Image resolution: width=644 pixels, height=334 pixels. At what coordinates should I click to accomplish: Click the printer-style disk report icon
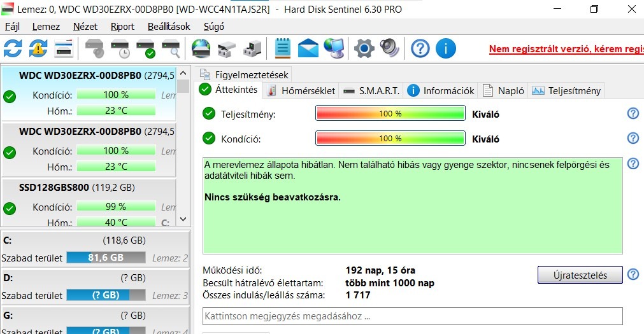(x=226, y=48)
